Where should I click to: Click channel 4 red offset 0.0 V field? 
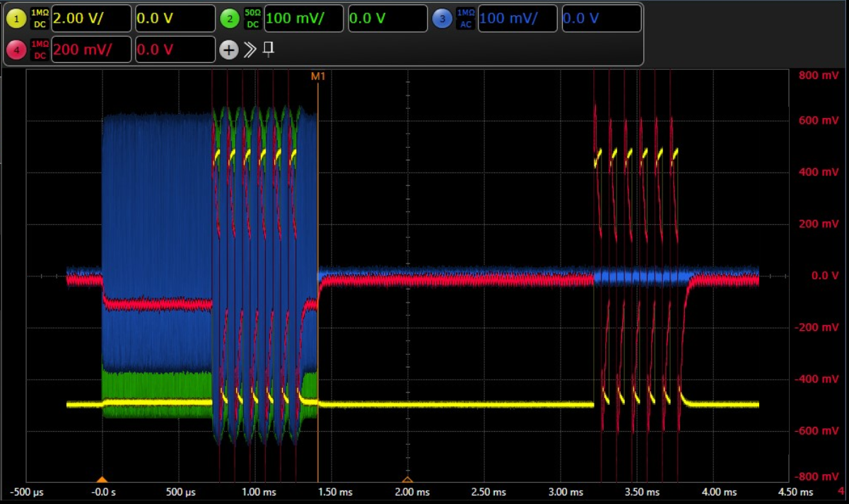[175, 49]
